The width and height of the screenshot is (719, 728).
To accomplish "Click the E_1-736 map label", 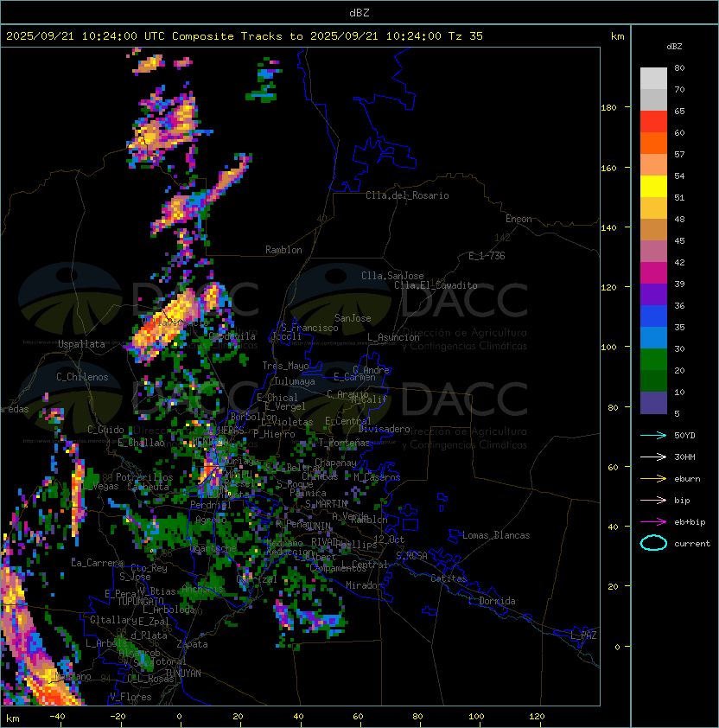I will tap(487, 256).
